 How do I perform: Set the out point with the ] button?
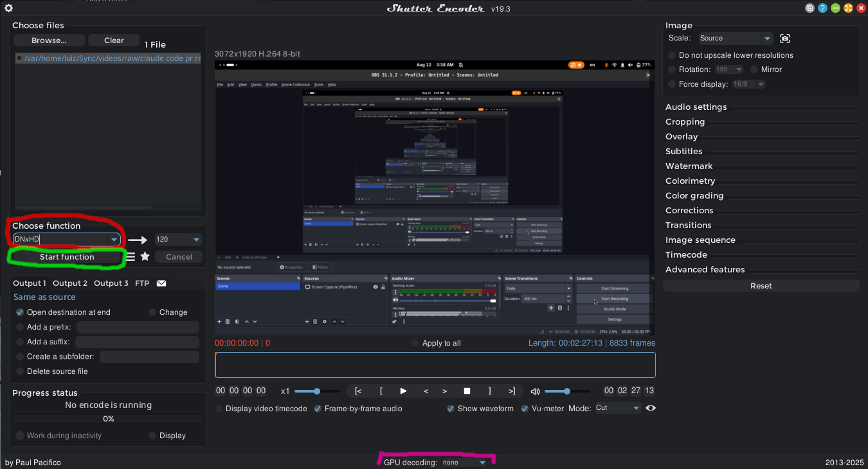pyautogui.click(x=489, y=391)
